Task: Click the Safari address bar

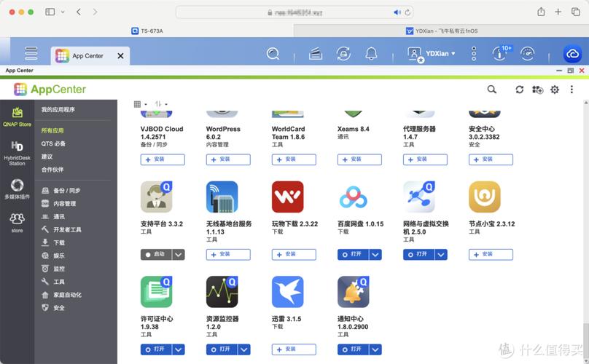Action: point(294,12)
